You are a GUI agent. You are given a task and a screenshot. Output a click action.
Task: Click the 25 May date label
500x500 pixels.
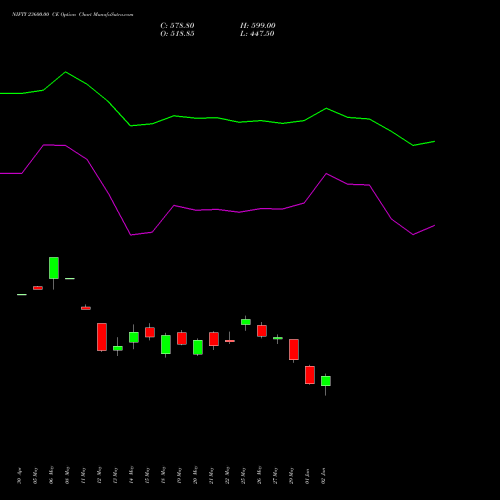243,476
